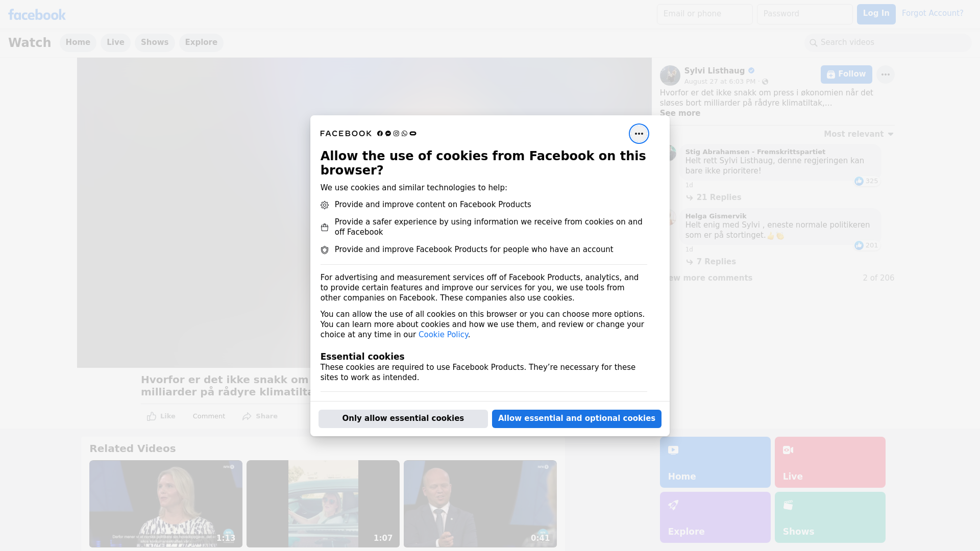
Task: Follow Sylvi Listhaug
Action: pos(846,74)
